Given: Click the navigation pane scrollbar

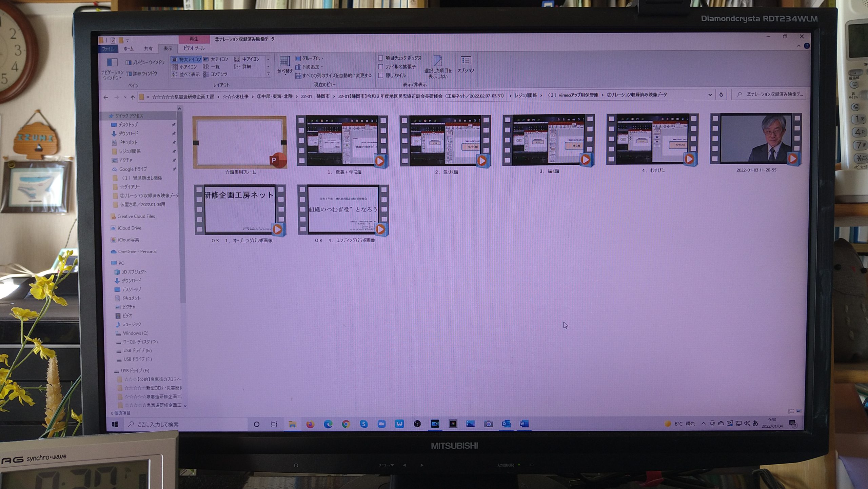Looking at the screenshot, I should 182,207.
